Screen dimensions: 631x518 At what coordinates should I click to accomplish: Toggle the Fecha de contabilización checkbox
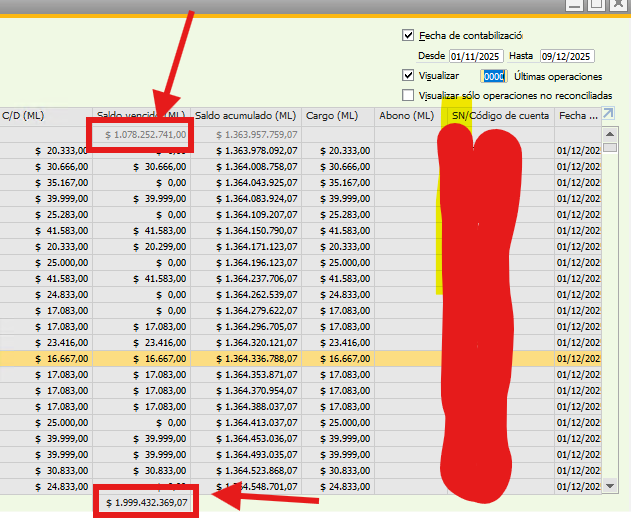[408, 35]
